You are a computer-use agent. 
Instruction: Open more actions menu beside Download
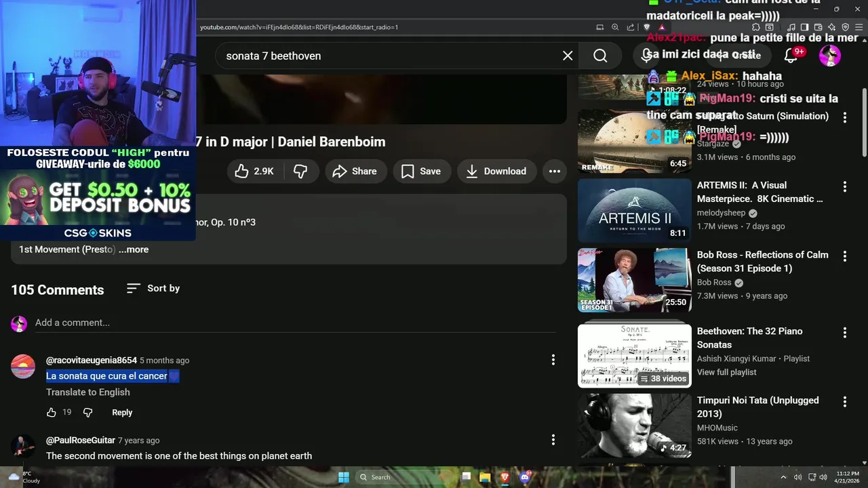pyautogui.click(x=555, y=171)
